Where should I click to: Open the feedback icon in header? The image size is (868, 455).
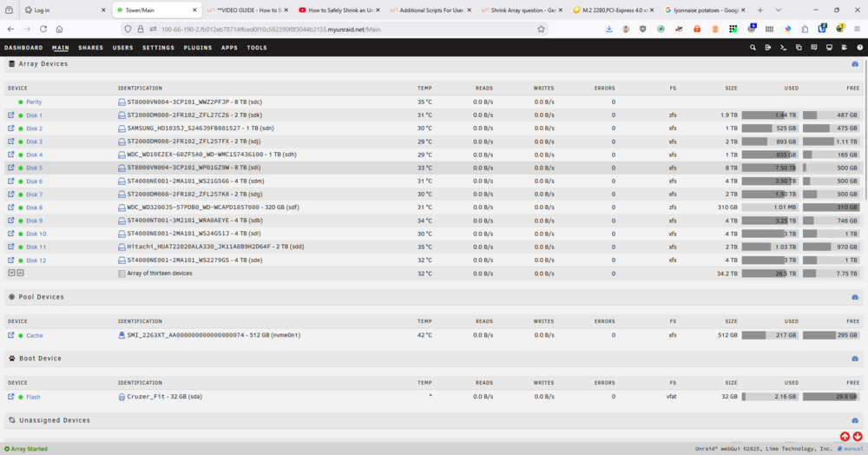click(x=814, y=48)
